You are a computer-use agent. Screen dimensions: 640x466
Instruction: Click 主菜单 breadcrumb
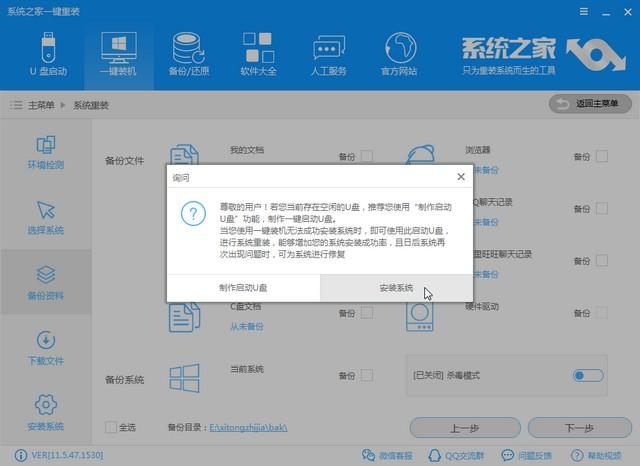[x=41, y=105]
